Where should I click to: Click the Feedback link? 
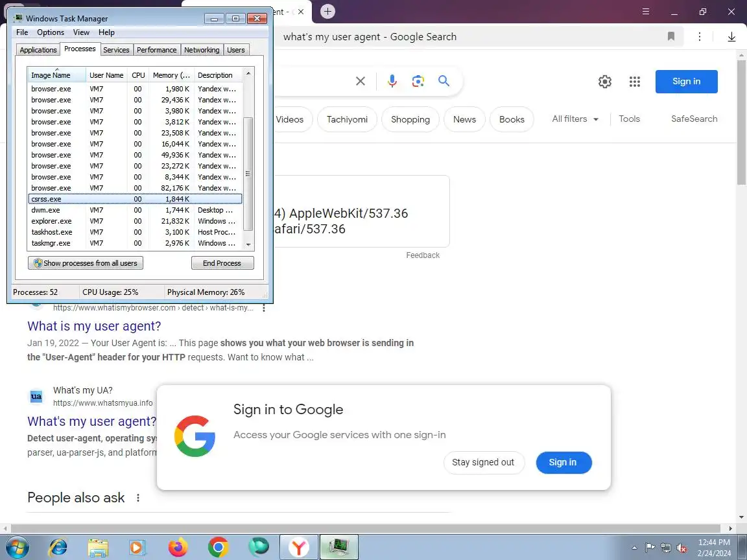(x=423, y=255)
